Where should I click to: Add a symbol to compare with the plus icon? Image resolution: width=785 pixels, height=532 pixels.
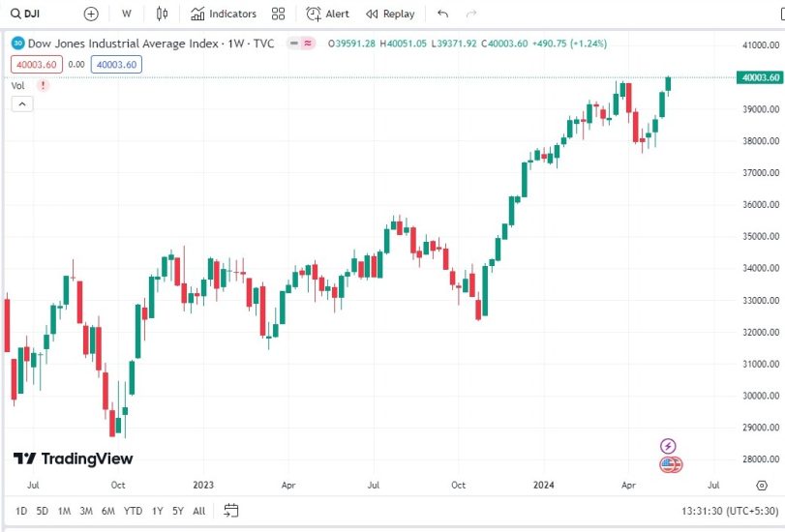pyautogui.click(x=91, y=14)
